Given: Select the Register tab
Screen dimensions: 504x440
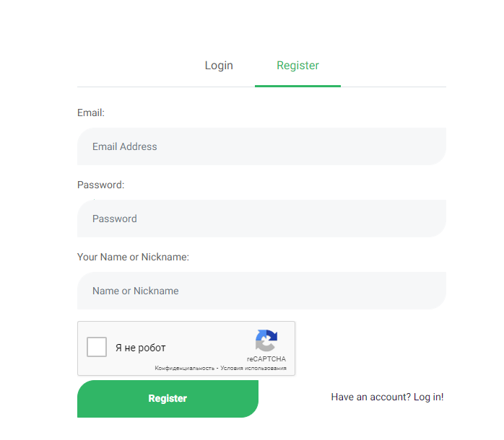Looking at the screenshot, I should 297,66.
